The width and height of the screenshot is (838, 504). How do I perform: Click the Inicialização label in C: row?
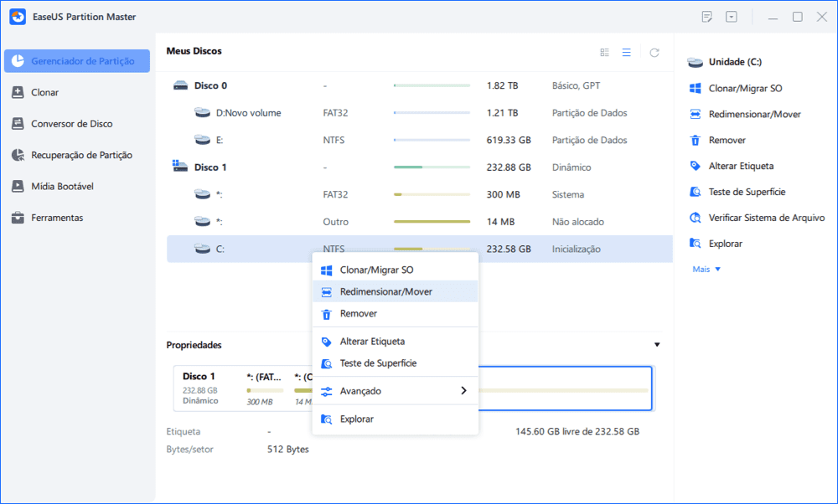tap(577, 249)
